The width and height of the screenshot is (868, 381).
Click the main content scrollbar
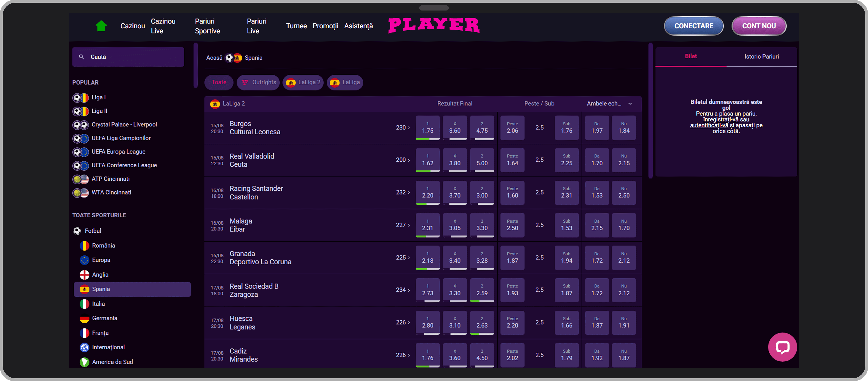pyautogui.click(x=650, y=110)
